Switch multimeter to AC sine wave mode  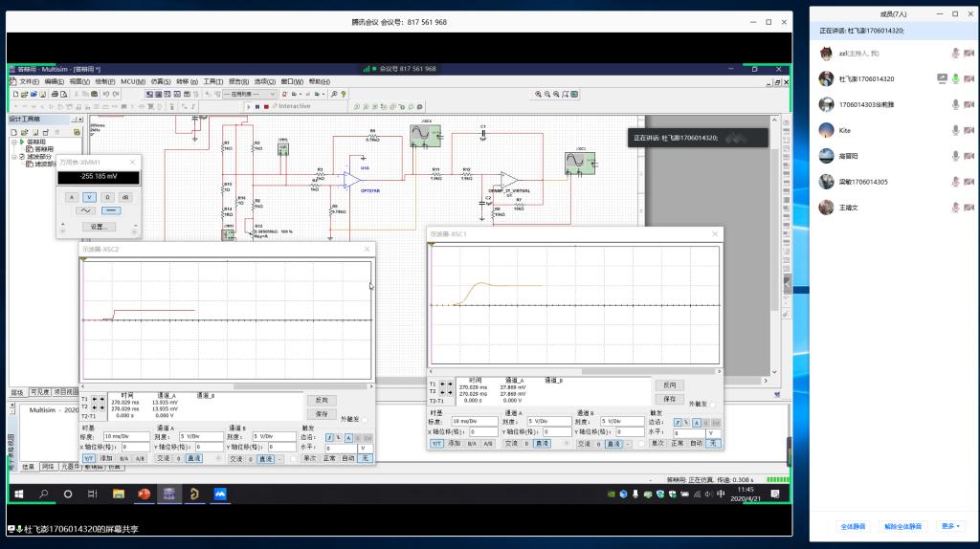86,210
